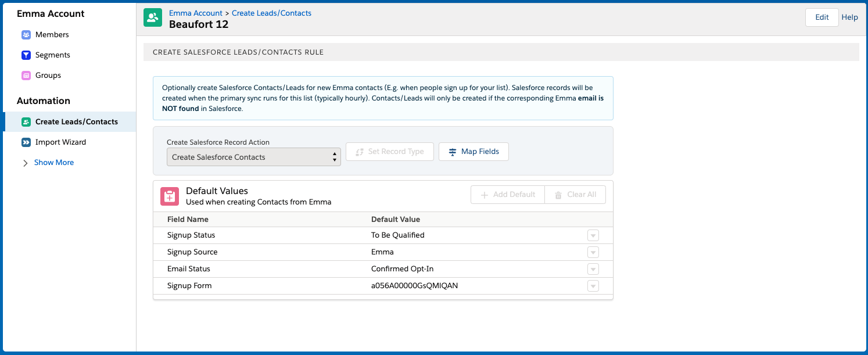Image resolution: width=868 pixels, height=355 pixels.
Task: Follow the Emma Account breadcrumb link
Action: [196, 13]
